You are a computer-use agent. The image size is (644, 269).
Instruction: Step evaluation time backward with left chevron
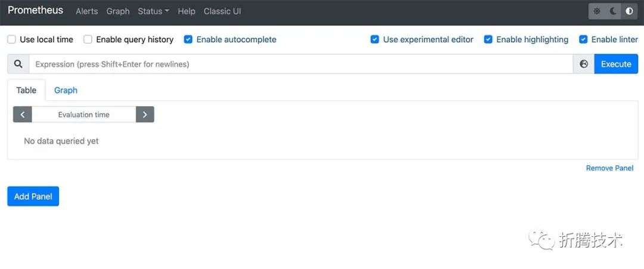tap(23, 115)
